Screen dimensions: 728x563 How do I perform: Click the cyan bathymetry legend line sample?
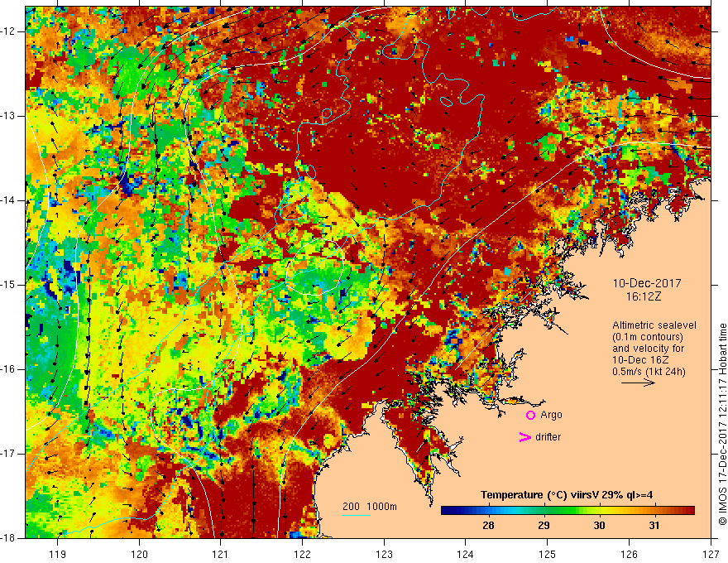[356, 515]
